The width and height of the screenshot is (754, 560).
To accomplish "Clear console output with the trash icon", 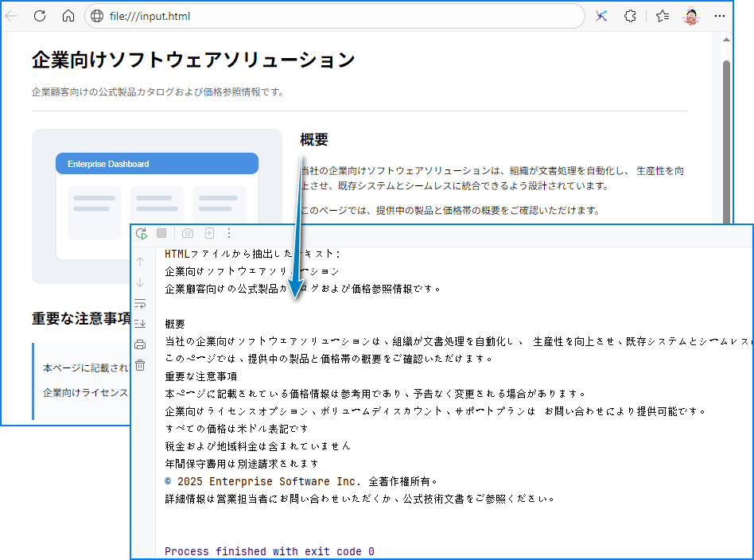I will [x=140, y=364].
